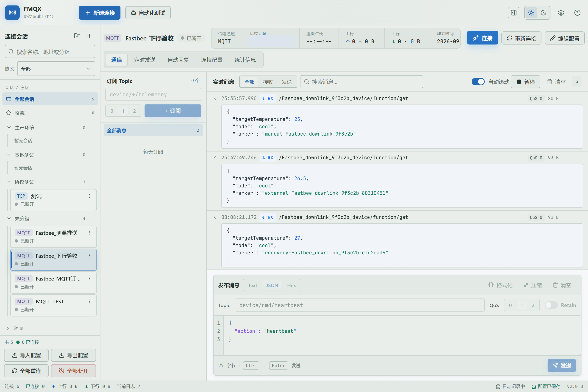Click the 新建连接 button
Screen dimensions: 588x392
click(99, 12)
